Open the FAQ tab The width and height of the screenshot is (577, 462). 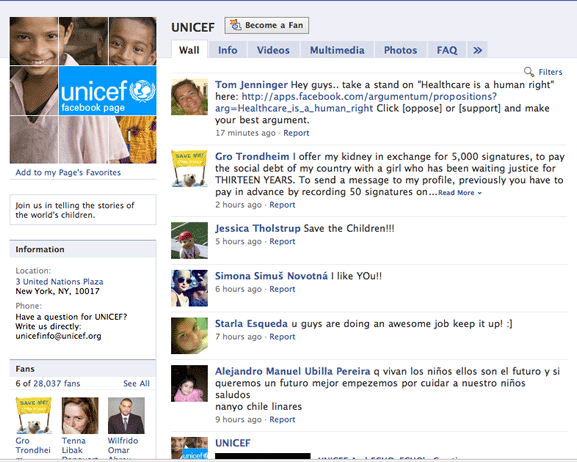click(447, 50)
